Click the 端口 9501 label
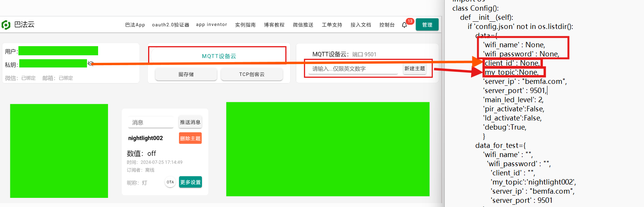 click(364, 55)
